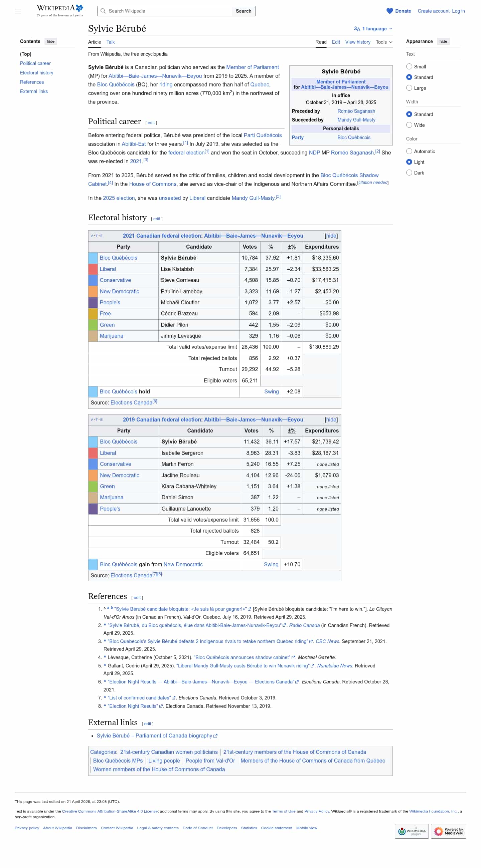Click the unseated link

coord(170,198)
